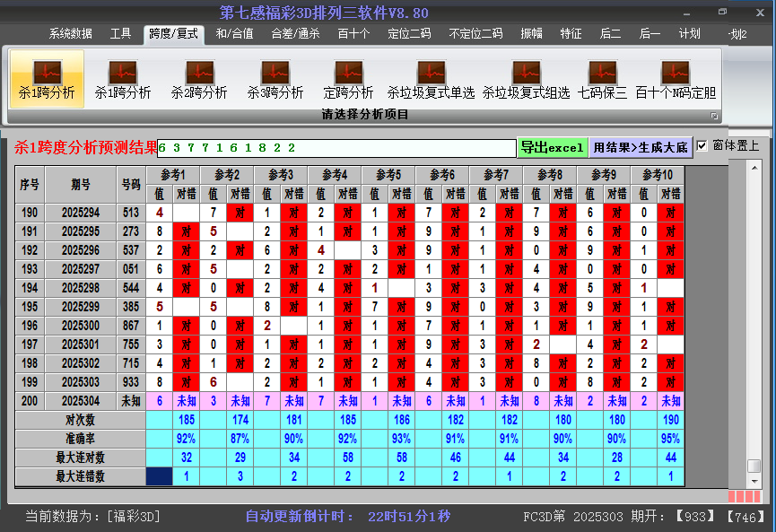
Task: Click the prediction result number field
Action: tap(336, 148)
